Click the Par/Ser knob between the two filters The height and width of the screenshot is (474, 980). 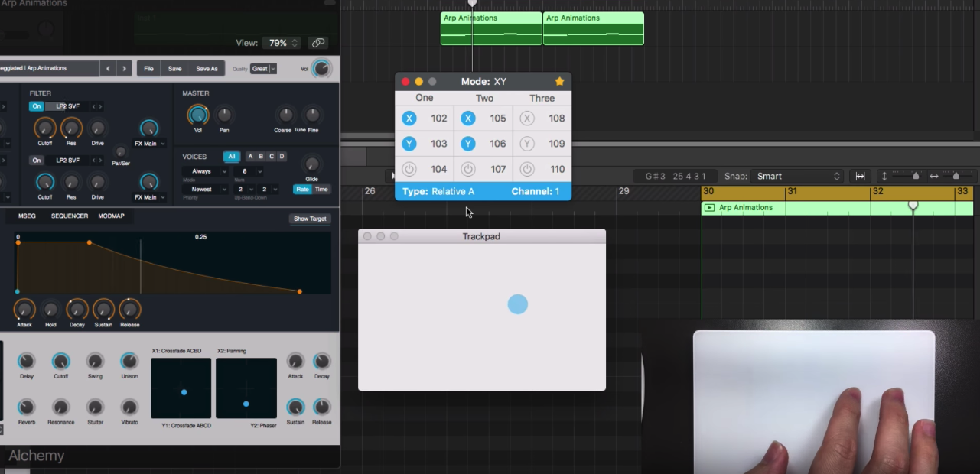[x=119, y=153]
